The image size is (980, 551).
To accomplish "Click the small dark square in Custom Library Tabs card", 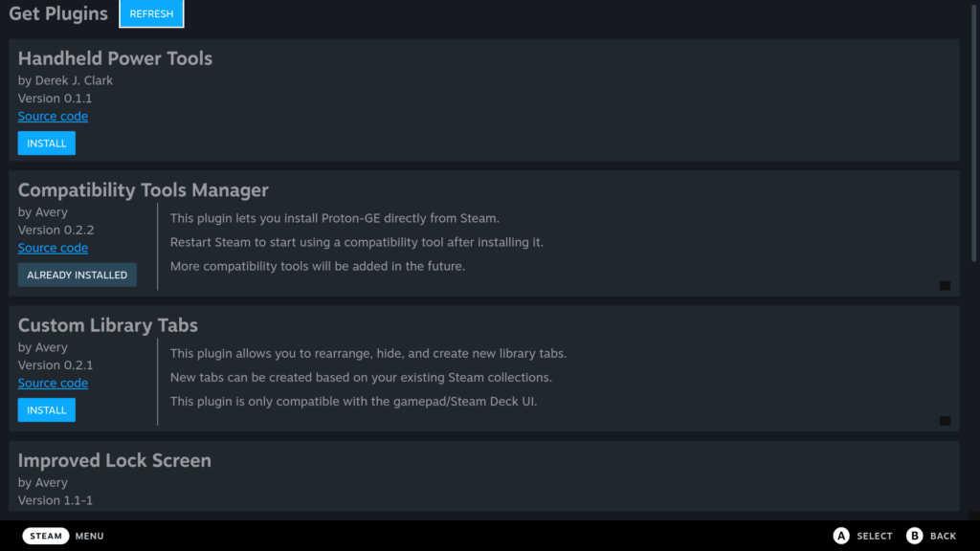I will click(x=945, y=421).
